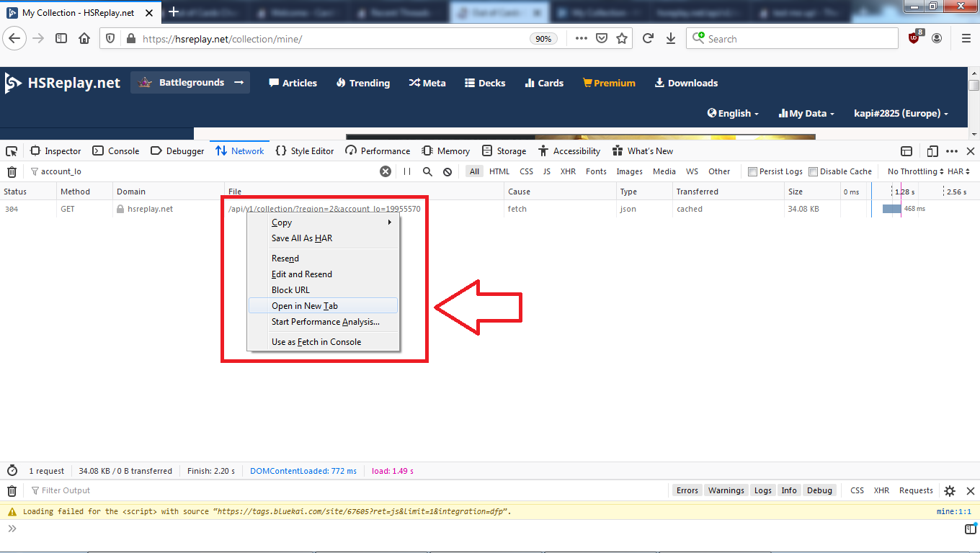
Task: Open a new browser tab with plus
Action: coord(173,12)
